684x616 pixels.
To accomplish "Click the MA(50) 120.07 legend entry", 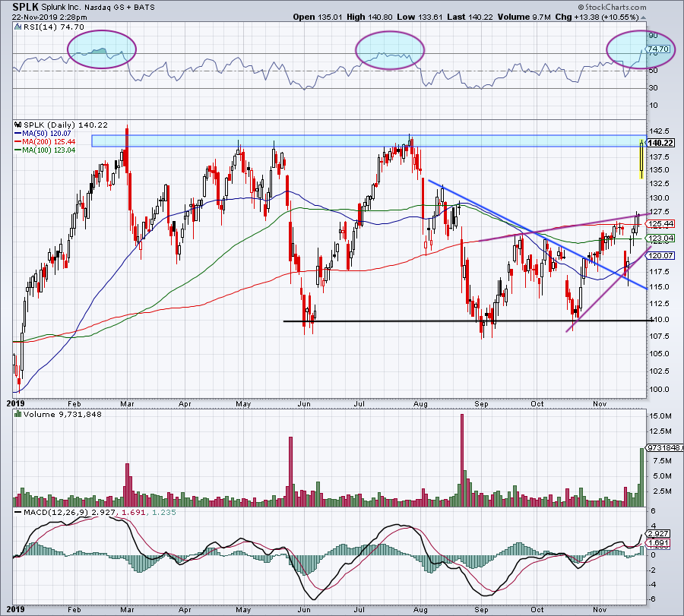I will (x=46, y=134).
